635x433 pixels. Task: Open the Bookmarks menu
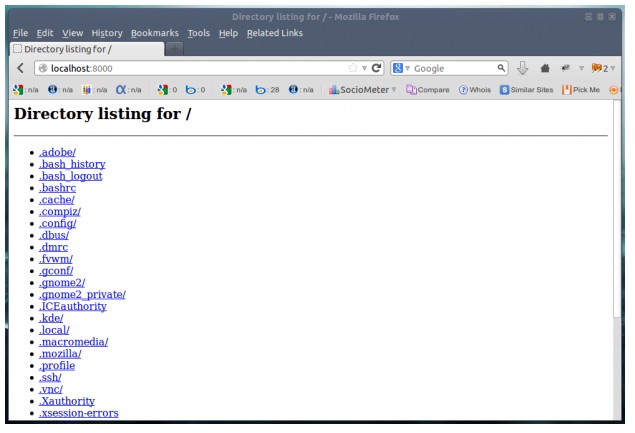point(155,33)
